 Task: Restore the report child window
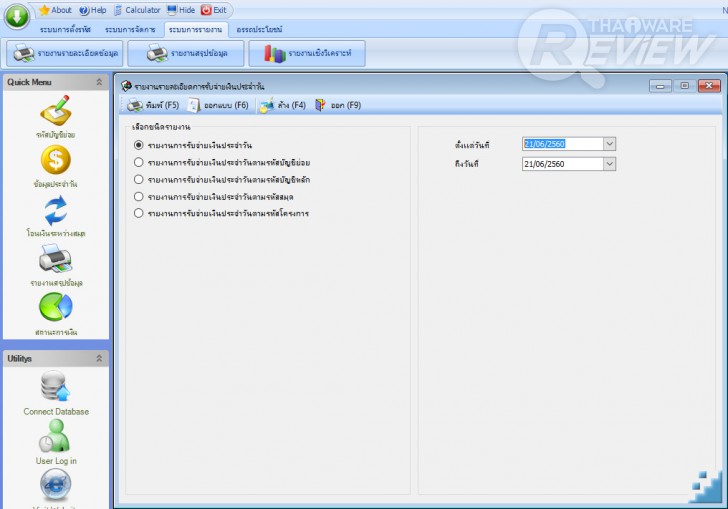tap(684, 86)
